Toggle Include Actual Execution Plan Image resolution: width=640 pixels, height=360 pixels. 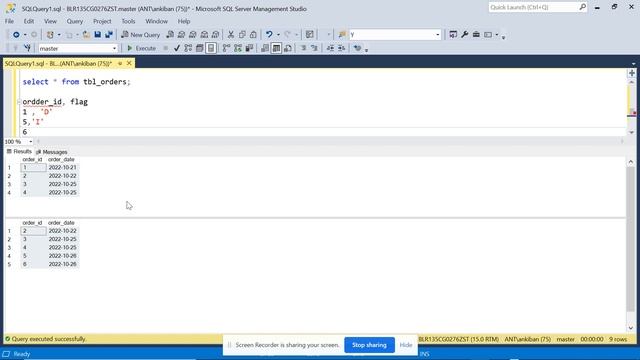click(227, 48)
